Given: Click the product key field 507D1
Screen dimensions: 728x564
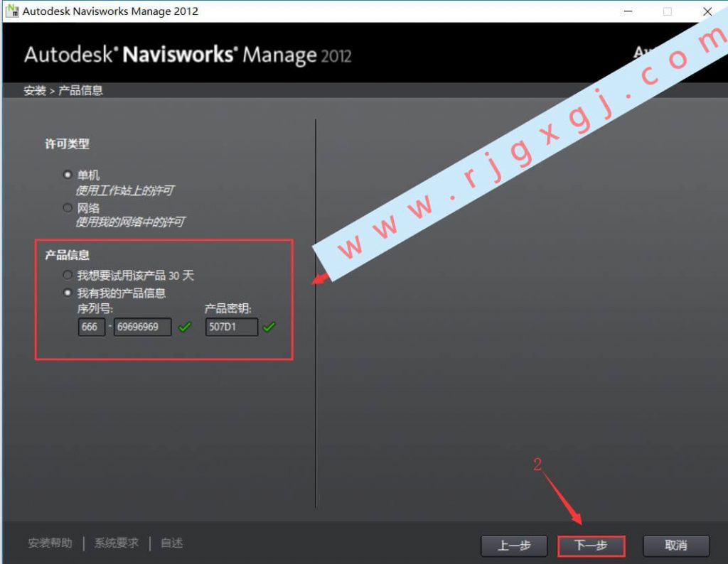Looking at the screenshot, I should click(x=232, y=327).
